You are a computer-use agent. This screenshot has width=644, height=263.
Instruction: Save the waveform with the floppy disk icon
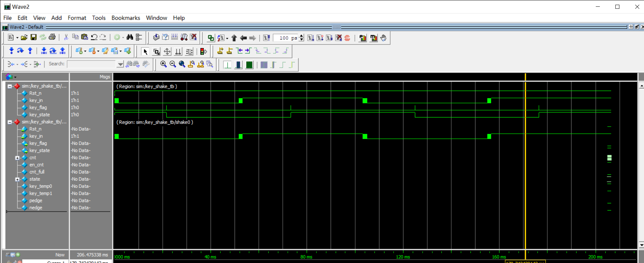pyautogui.click(x=33, y=37)
